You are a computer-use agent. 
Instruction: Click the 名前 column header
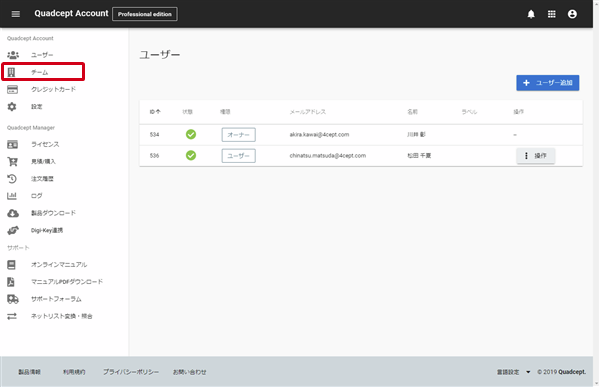click(x=412, y=112)
